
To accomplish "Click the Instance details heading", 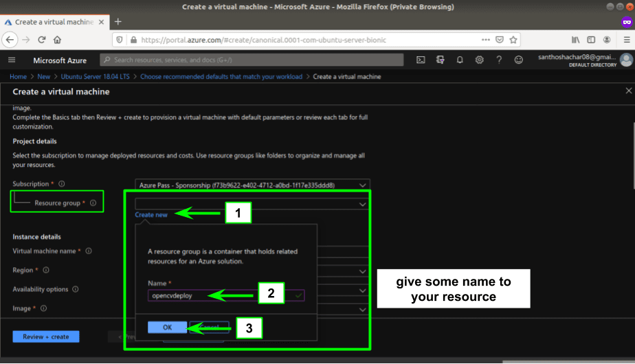I will click(36, 237).
